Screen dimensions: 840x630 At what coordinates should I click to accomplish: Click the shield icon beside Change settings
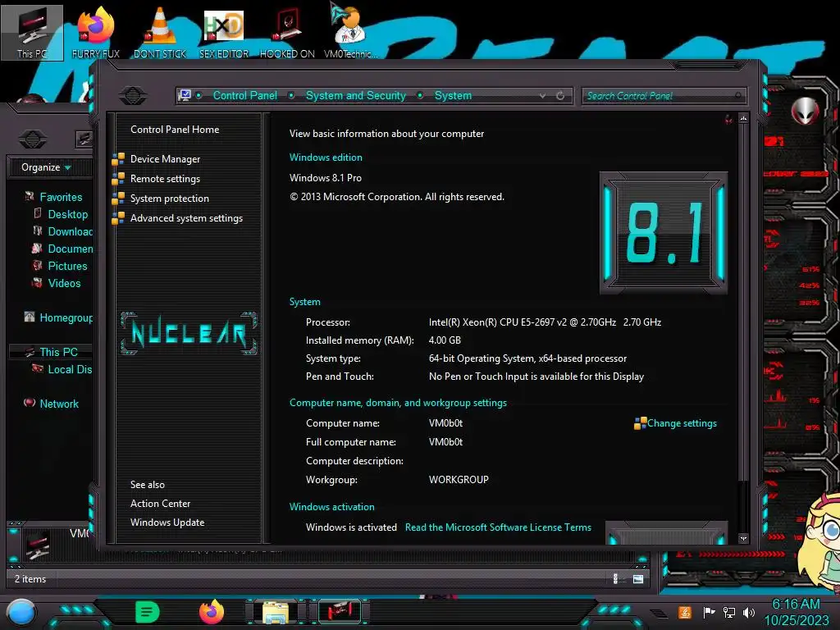(640, 423)
